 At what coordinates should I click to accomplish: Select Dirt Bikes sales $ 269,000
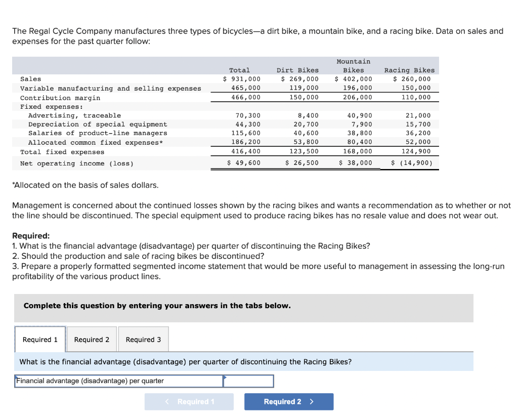click(x=299, y=79)
